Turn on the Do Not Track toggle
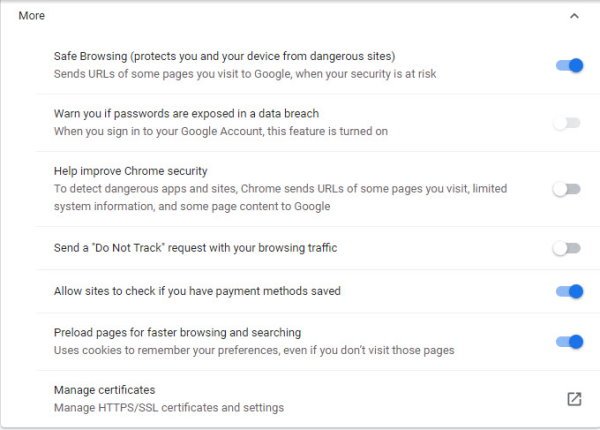This screenshot has height=430, width=600. point(566,248)
